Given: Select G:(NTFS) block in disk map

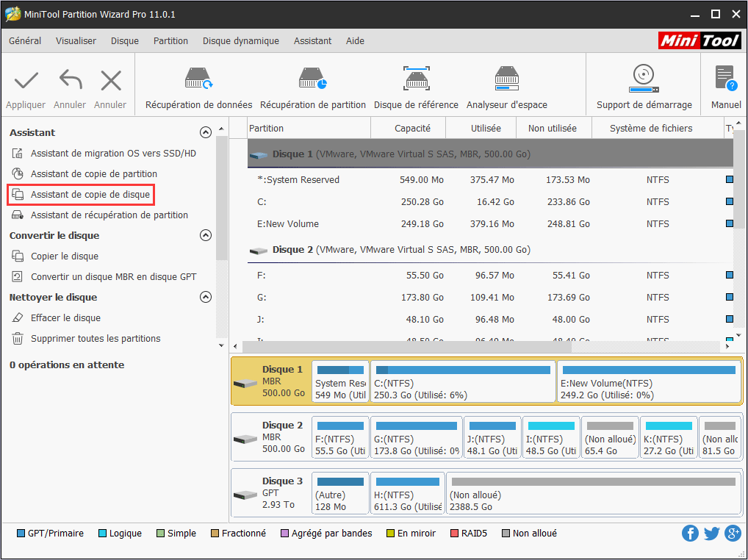Looking at the screenshot, I should tap(417, 437).
